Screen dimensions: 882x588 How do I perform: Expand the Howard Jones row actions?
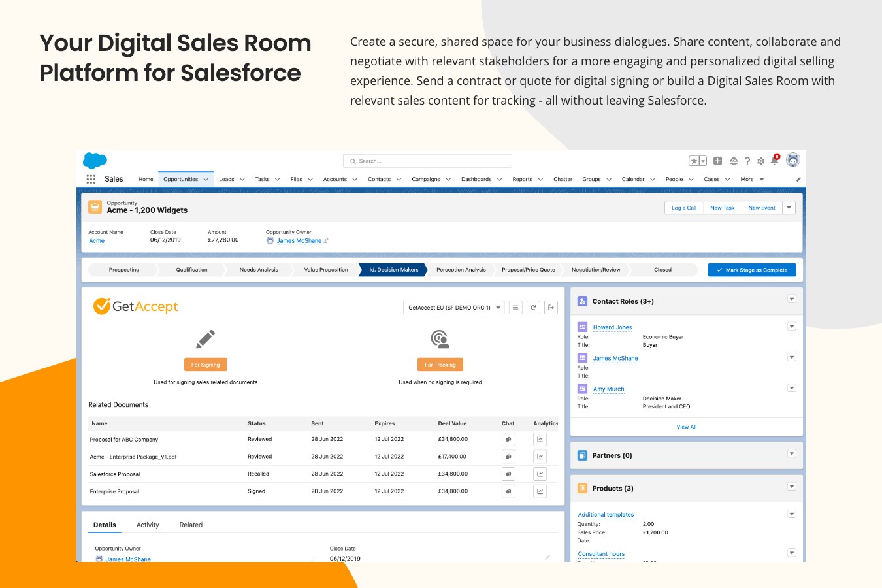(791, 327)
